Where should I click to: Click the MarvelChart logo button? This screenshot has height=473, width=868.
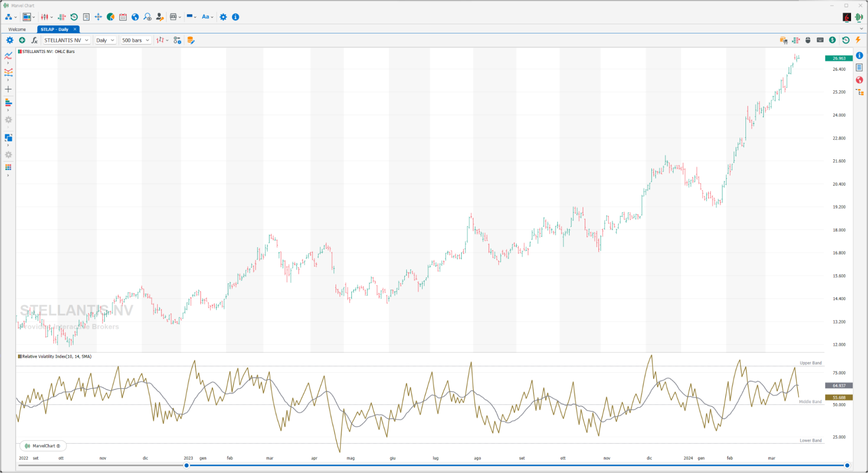[x=43, y=446]
